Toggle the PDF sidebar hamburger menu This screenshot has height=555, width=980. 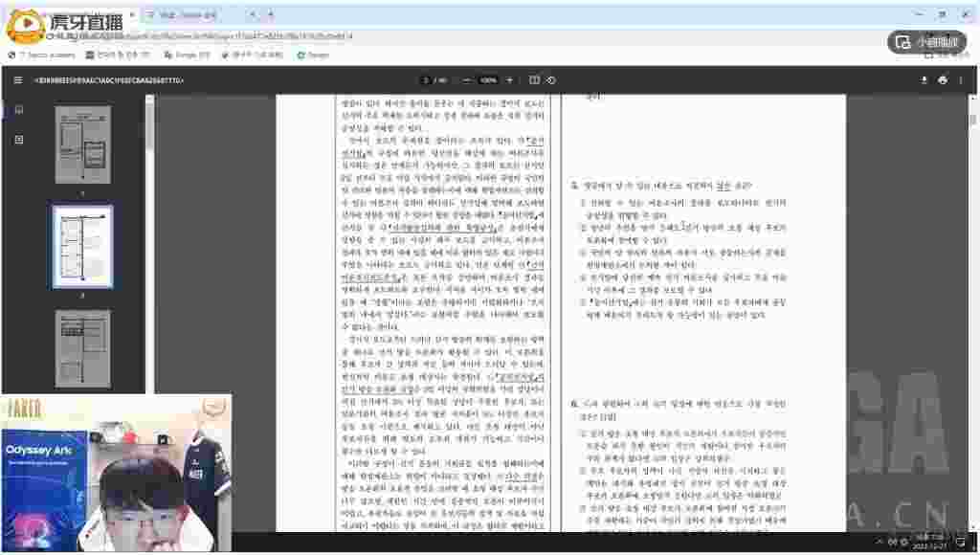[x=17, y=80]
